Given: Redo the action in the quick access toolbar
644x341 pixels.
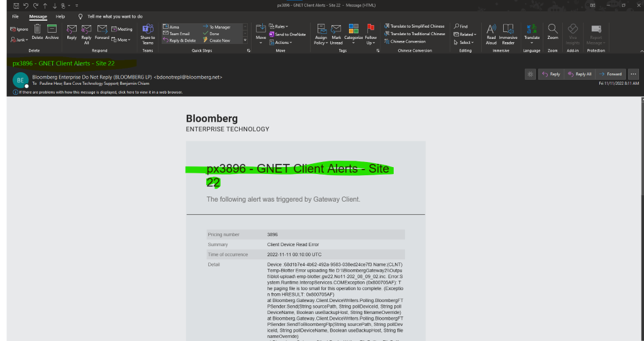Looking at the screenshot, I should [x=36, y=6].
